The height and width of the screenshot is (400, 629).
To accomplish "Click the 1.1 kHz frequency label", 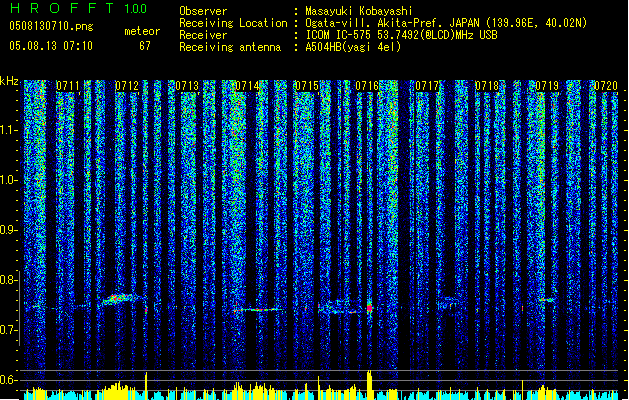I will pyautogui.click(x=8, y=130).
